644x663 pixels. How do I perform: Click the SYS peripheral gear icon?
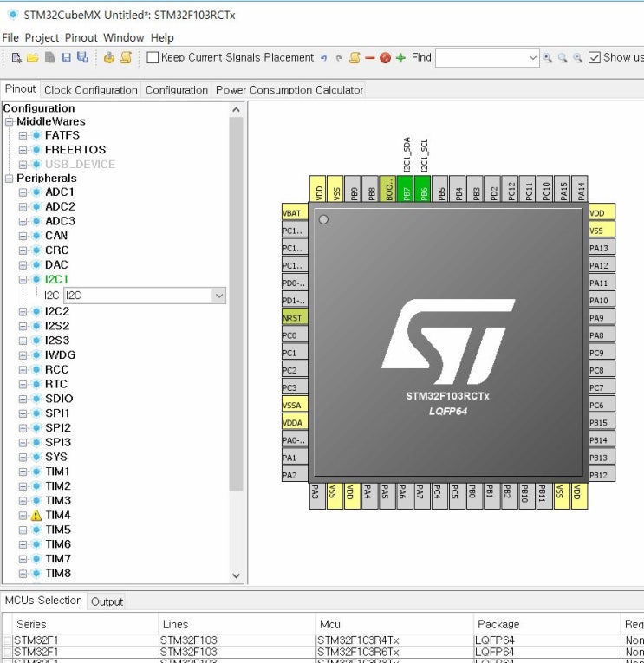pyautogui.click(x=36, y=457)
